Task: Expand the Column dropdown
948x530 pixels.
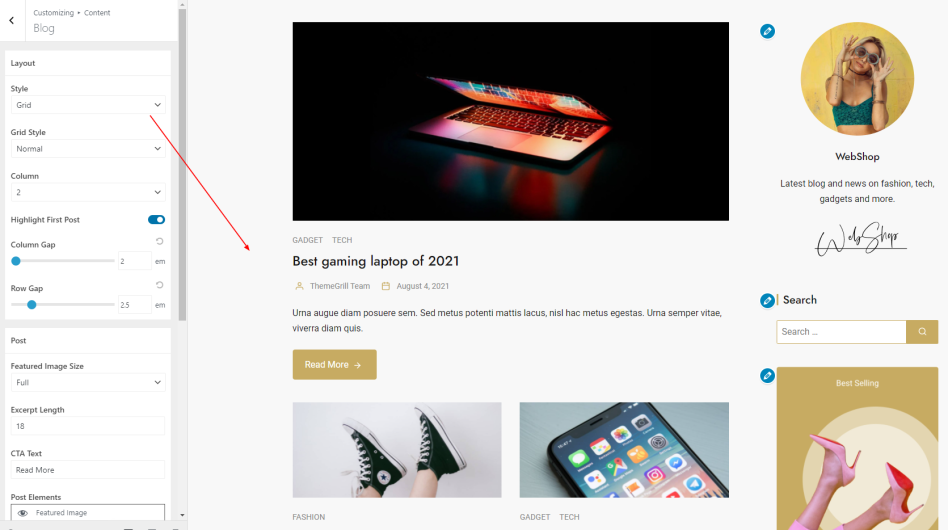Action: coord(88,192)
